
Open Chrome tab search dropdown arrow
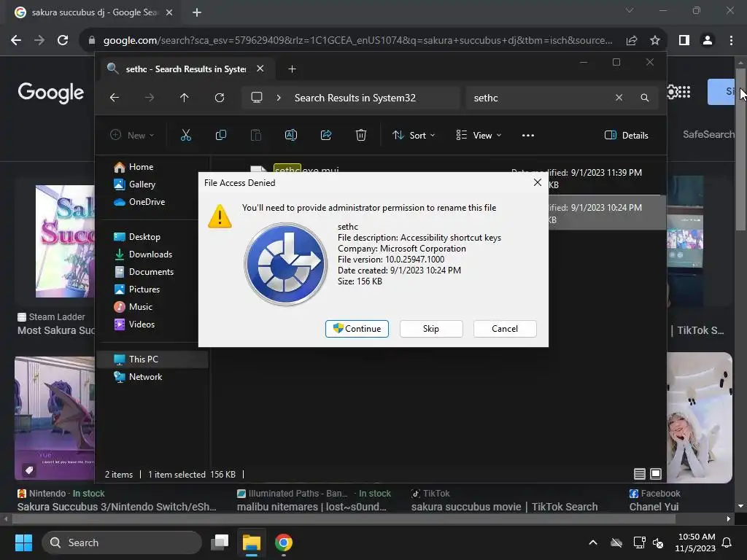630,10
